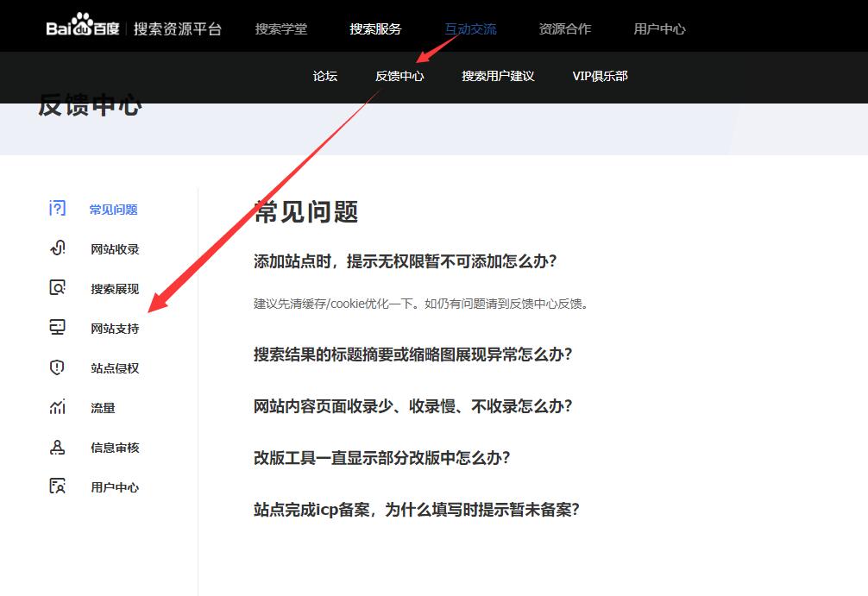868x596 pixels.
Task: Click the 信息审核 person stamp icon
Action: click(x=58, y=447)
